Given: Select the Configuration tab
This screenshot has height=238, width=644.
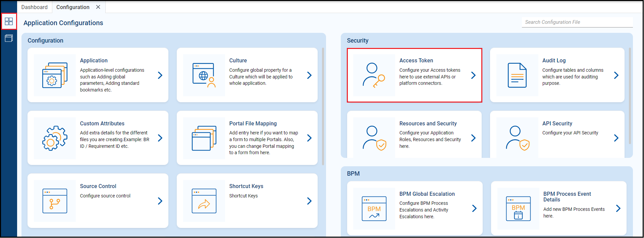Looking at the screenshot, I should coord(73,7).
